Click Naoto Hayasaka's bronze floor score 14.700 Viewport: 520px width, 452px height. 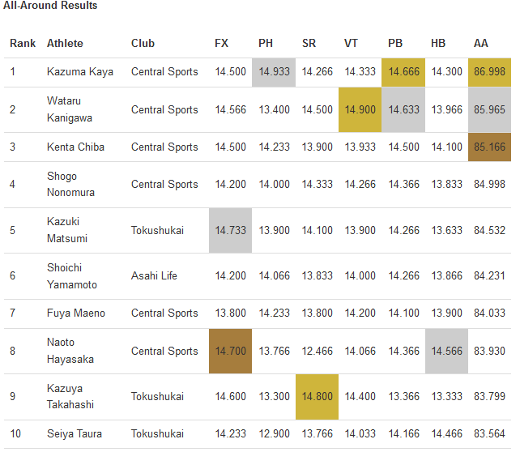coord(230,351)
